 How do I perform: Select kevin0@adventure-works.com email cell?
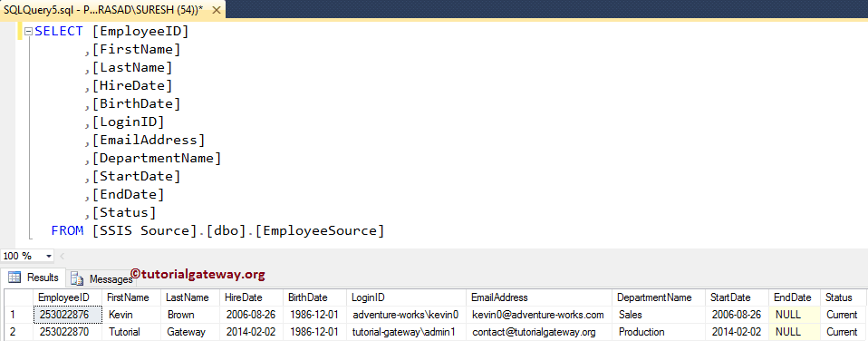pos(539,315)
